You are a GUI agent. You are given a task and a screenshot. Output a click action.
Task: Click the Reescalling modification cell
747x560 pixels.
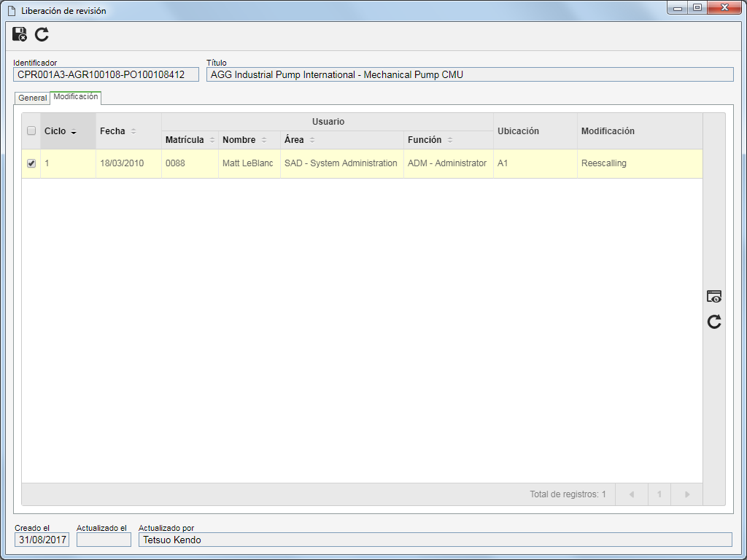coord(640,163)
